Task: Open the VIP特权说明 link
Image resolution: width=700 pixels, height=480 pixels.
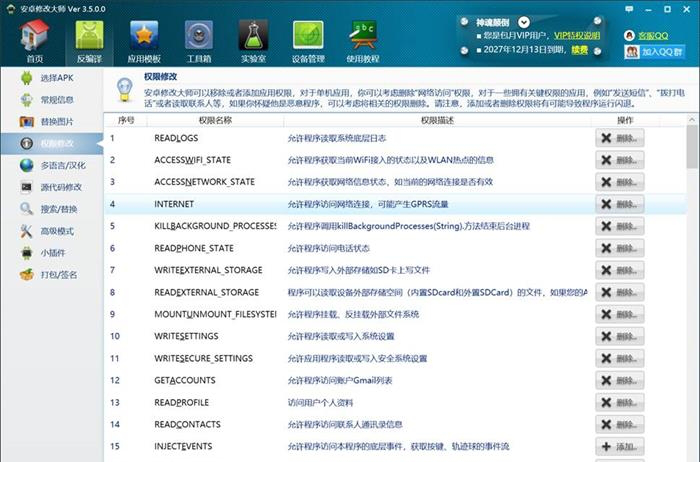Action: coord(577,35)
